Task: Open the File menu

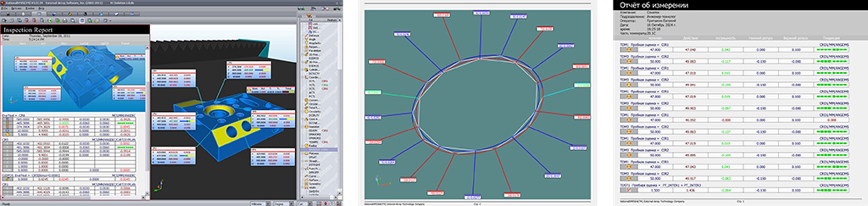Action: click(x=4, y=8)
